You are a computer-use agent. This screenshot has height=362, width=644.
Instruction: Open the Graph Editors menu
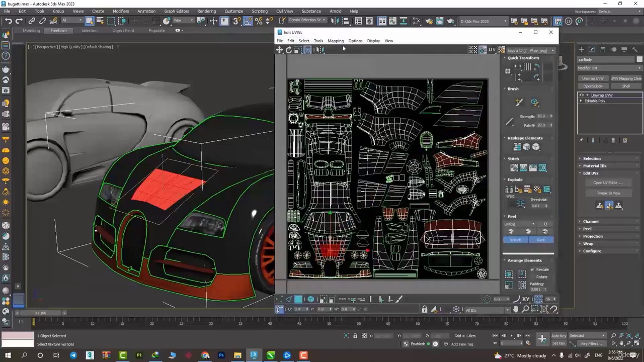pos(177,11)
